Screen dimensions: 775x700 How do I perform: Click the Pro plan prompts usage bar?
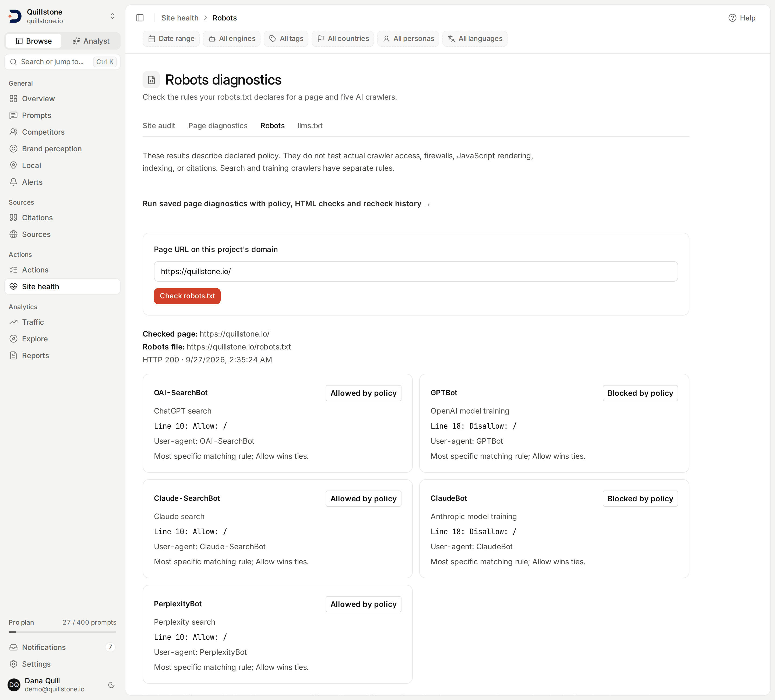(x=62, y=632)
